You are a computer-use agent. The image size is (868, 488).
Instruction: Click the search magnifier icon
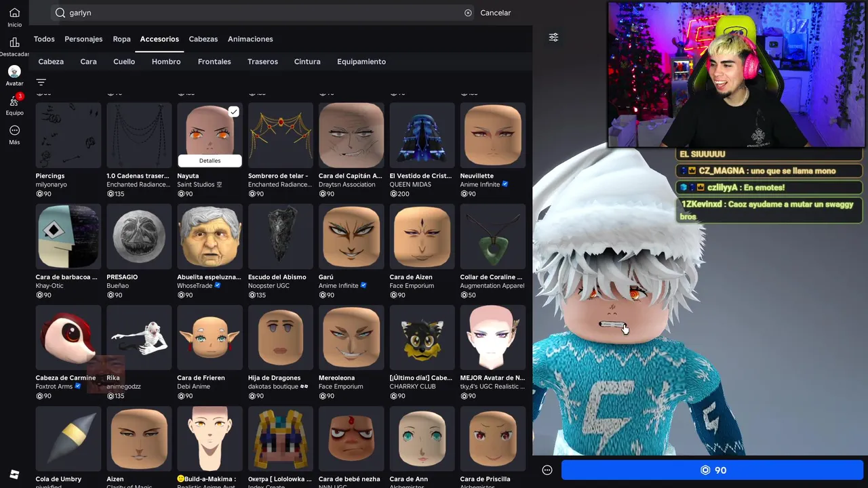60,13
